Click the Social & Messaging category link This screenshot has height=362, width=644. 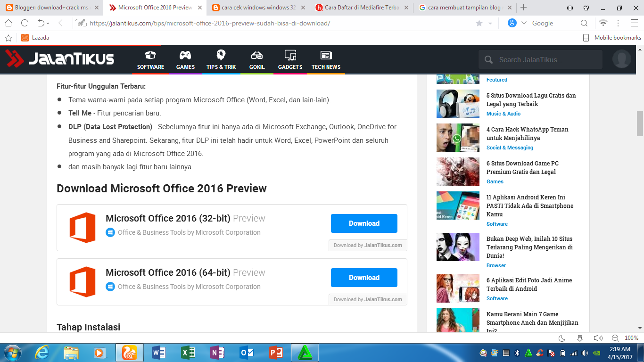510,148
